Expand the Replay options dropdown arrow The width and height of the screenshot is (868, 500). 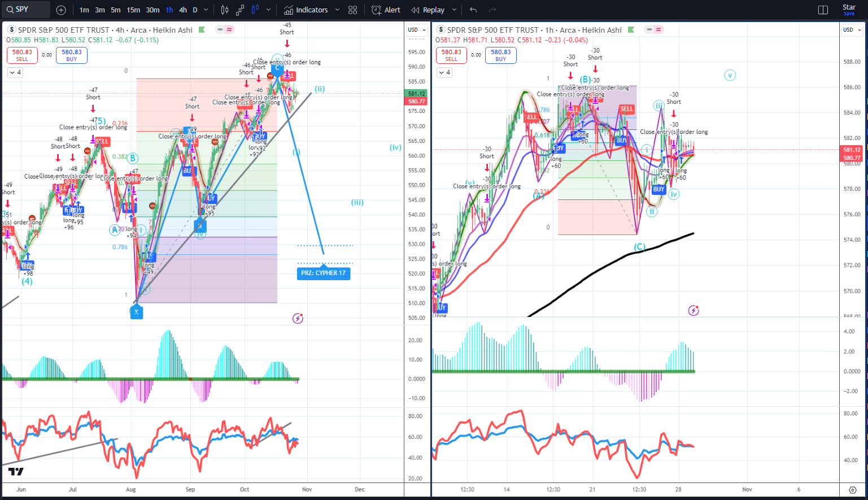(x=454, y=10)
